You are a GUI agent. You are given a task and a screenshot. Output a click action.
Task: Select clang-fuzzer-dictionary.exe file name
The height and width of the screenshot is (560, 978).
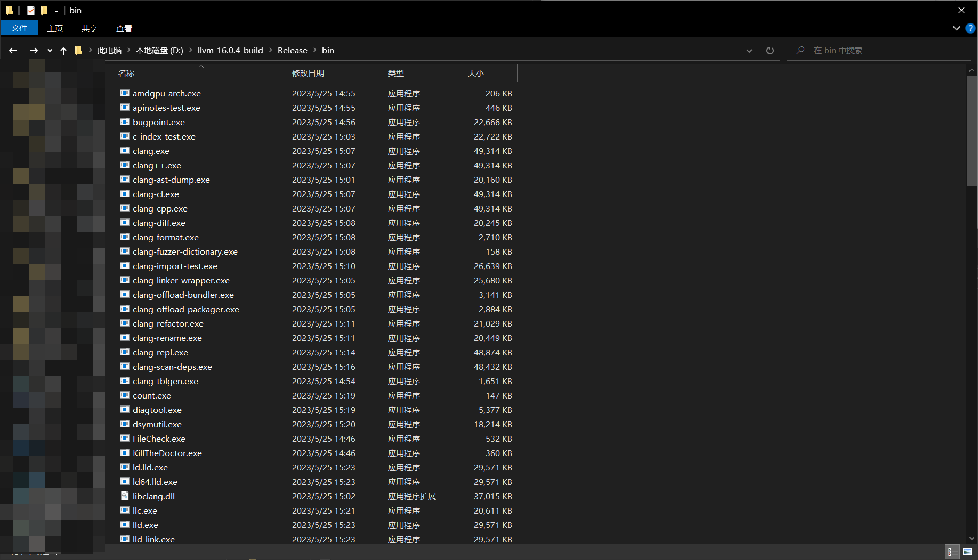[x=185, y=251]
